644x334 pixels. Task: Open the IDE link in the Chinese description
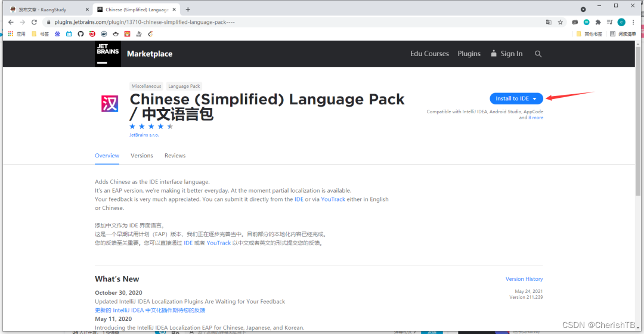pyautogui.click(x=188, y=243)
